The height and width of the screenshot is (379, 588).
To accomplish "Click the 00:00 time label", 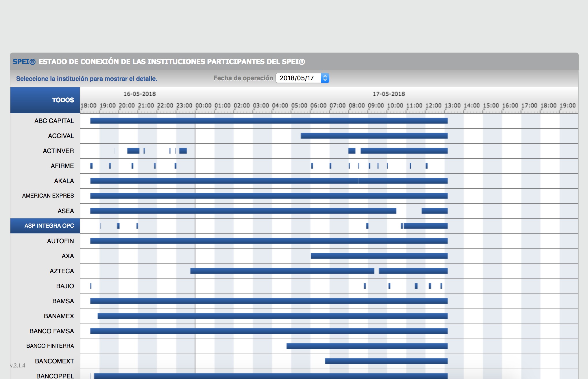I will coord(204,106).
